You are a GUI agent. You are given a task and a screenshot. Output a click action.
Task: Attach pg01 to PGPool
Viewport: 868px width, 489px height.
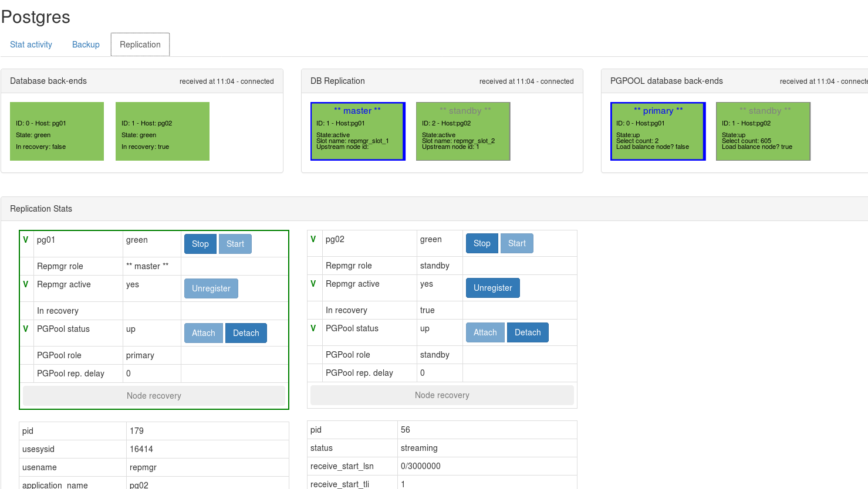(x=204, y=333)
